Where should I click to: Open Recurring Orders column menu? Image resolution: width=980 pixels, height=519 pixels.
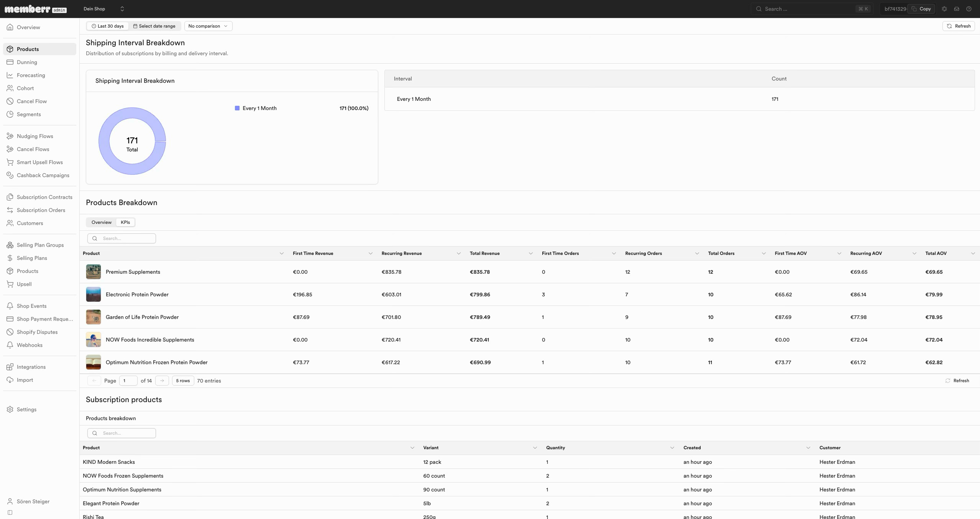(697, 253)
